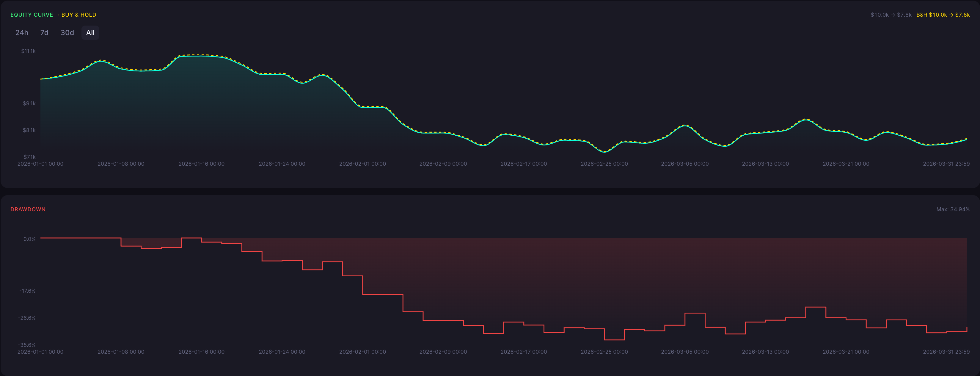Click the $10.0k → $7.8k equity summary
The width and height of the screenshot is (980, 376).
891,15
